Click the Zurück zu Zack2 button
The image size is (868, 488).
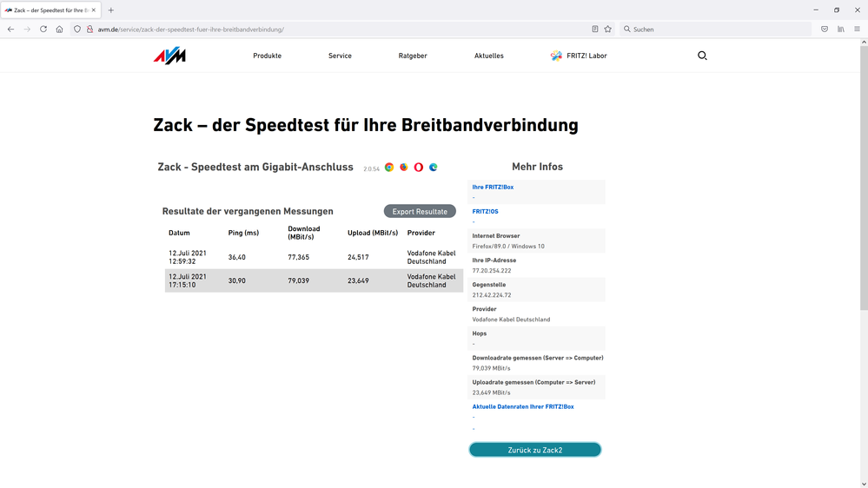click(534, 450)
